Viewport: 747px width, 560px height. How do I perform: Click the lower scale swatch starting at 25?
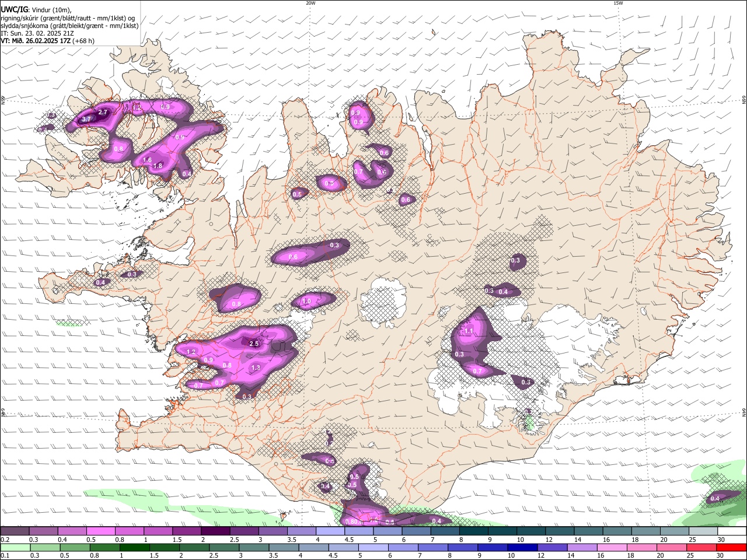pyautogui.click(x=701, y=547)
